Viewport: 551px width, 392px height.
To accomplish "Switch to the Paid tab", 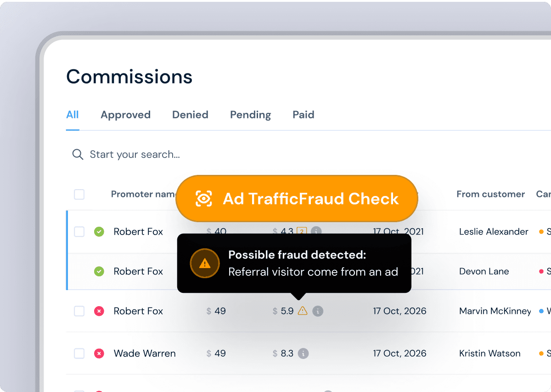I will 304,115.
